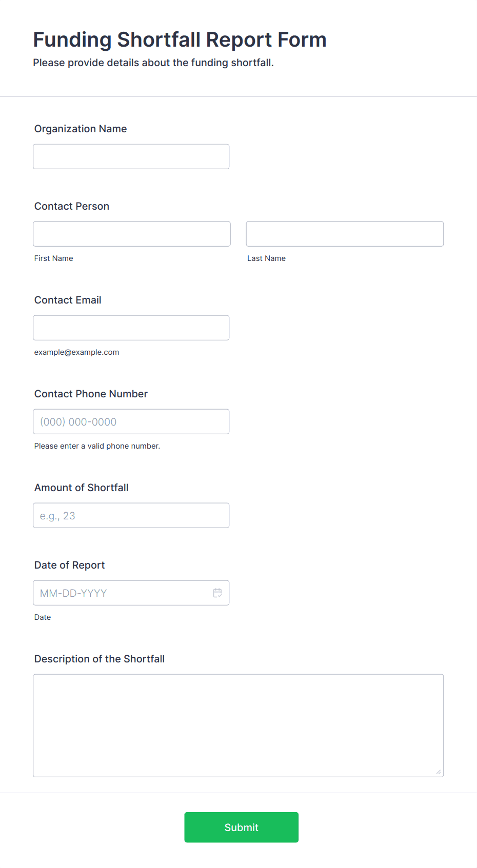This screenshot has height=868, width=477.
Task: Click the Amount of Shortfall label
Action: coord(82,488)
